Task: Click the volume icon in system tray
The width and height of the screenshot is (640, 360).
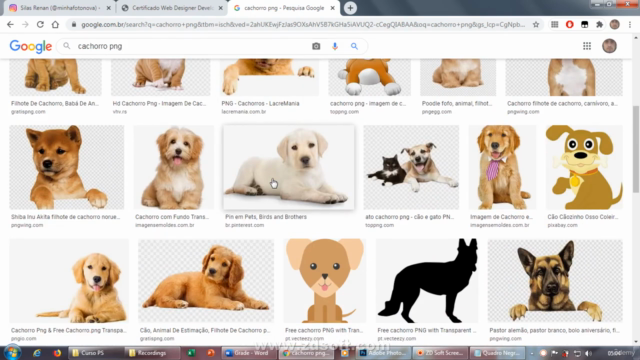Action: click(x=588, y=353)
